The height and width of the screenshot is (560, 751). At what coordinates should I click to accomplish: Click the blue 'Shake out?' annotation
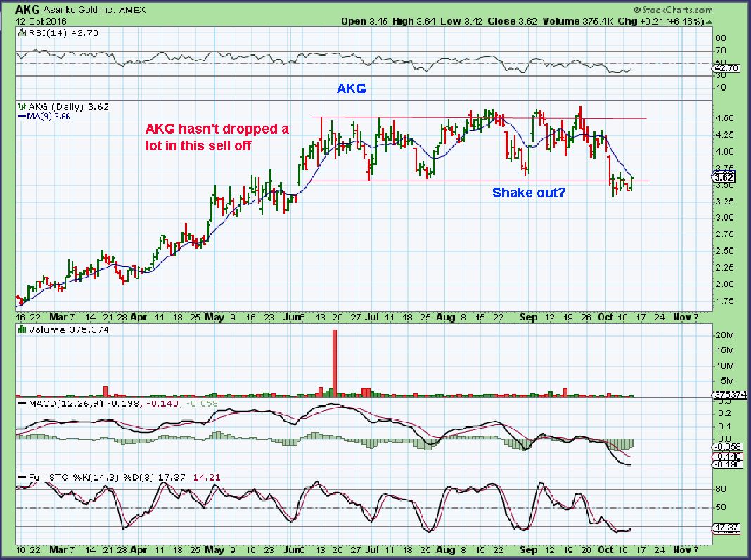529,193
